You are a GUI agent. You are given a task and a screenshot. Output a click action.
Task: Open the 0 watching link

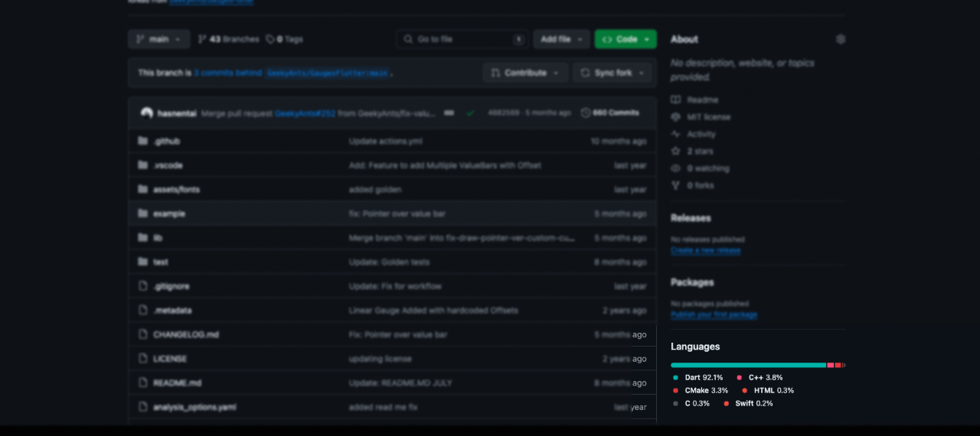[701, 168]
